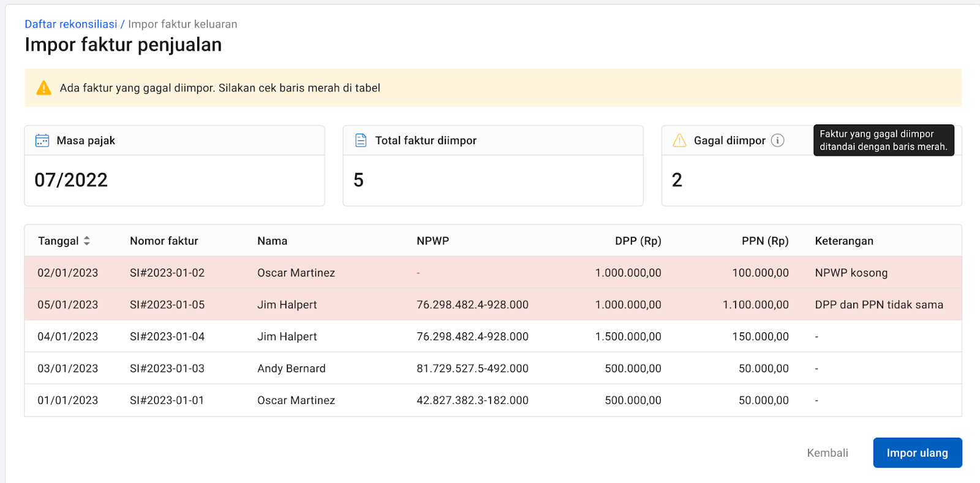Click the document icon beside Total faktur diimpor
Screen dimensions: 980x483
[361, 140]
